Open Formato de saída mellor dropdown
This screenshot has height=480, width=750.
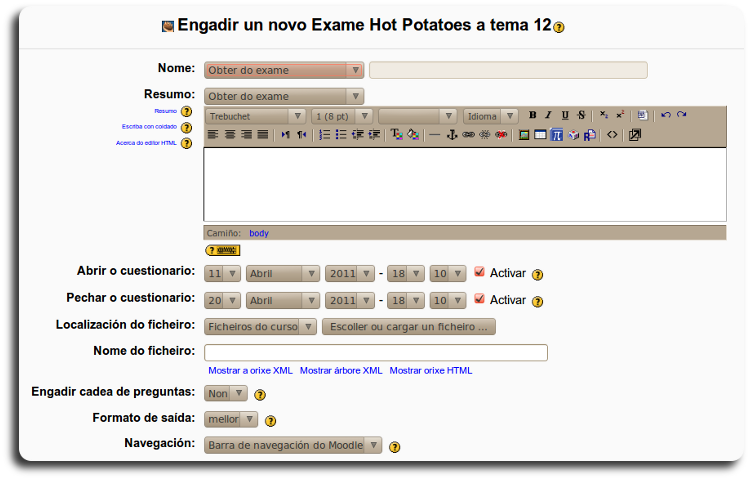tap(231, 419)
